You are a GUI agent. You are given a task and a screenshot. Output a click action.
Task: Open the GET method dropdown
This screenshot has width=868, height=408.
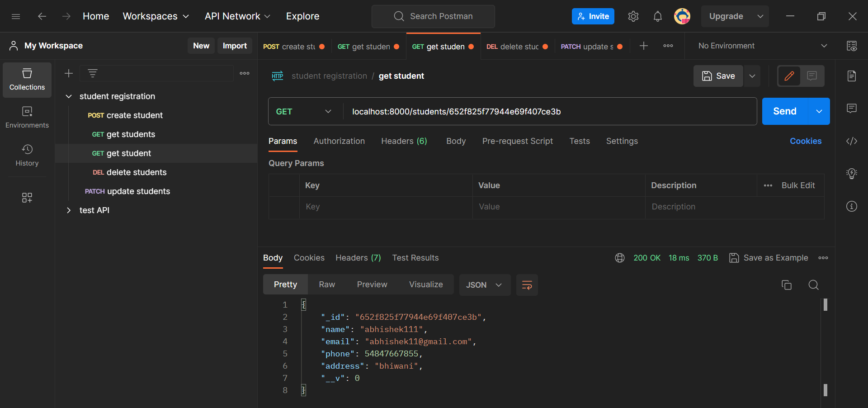304,111
